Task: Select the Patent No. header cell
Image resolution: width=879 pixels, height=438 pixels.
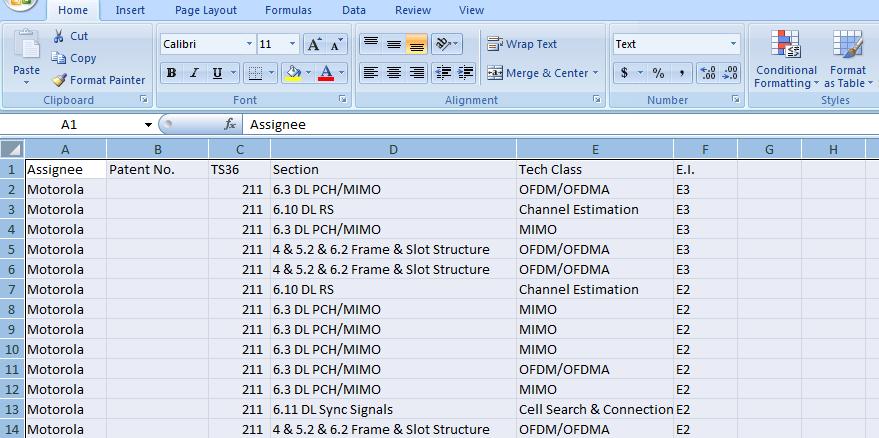Action: (158, 169)
